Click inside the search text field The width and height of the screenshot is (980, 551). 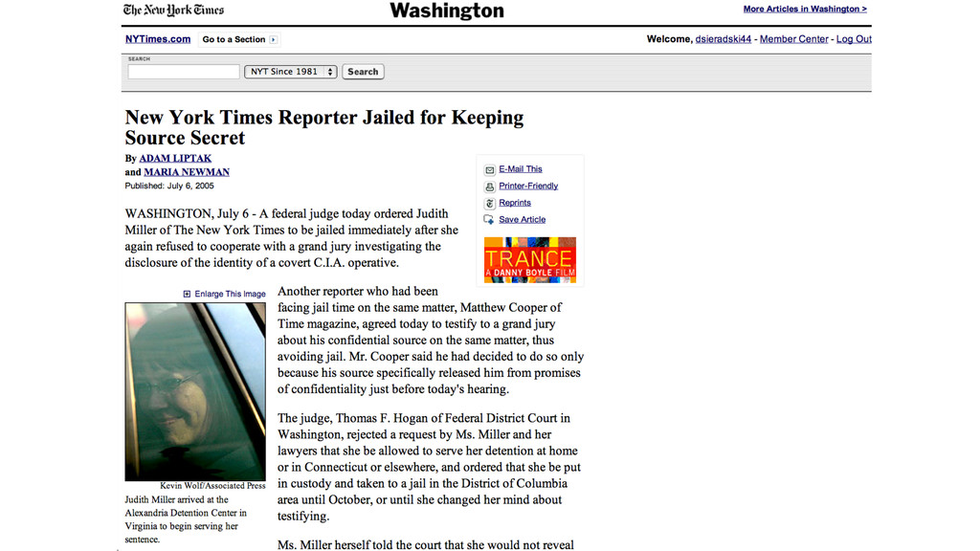[x=184, y=72]
